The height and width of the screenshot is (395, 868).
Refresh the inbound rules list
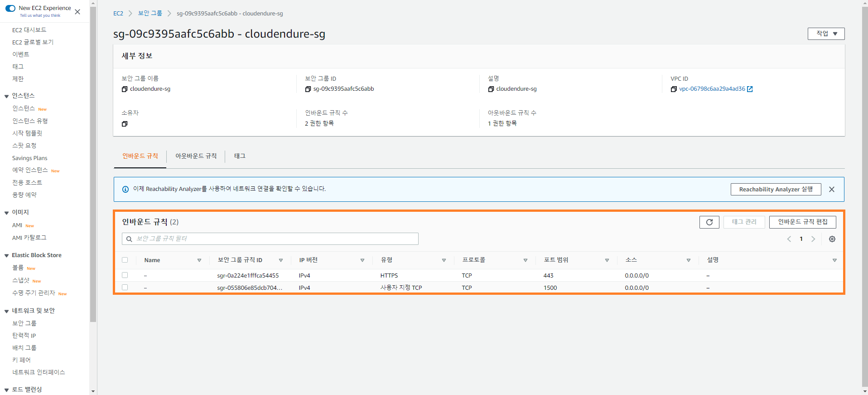[709, 222]
